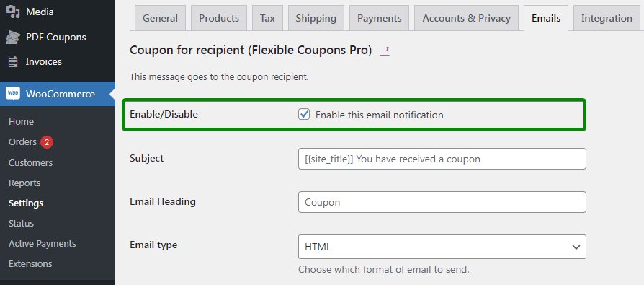Click the Orders count badge
Viewport: 644px width, 285px height.
click(x=47, y=142)
